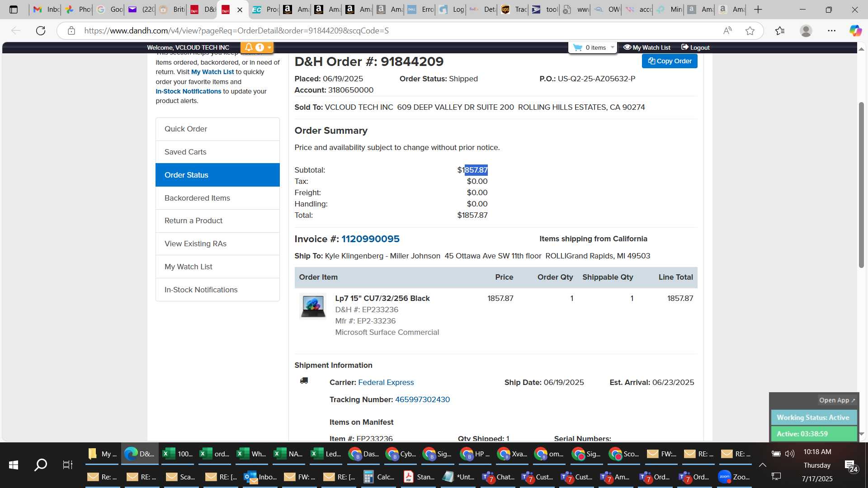Click Logout in the top bar

pyautogui.click(x=695, y=47)
